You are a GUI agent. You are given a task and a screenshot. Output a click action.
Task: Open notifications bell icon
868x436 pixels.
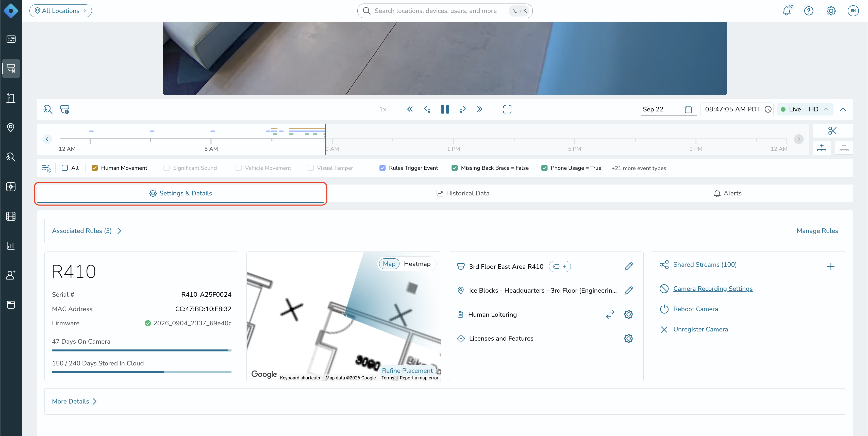coord(787,11)
